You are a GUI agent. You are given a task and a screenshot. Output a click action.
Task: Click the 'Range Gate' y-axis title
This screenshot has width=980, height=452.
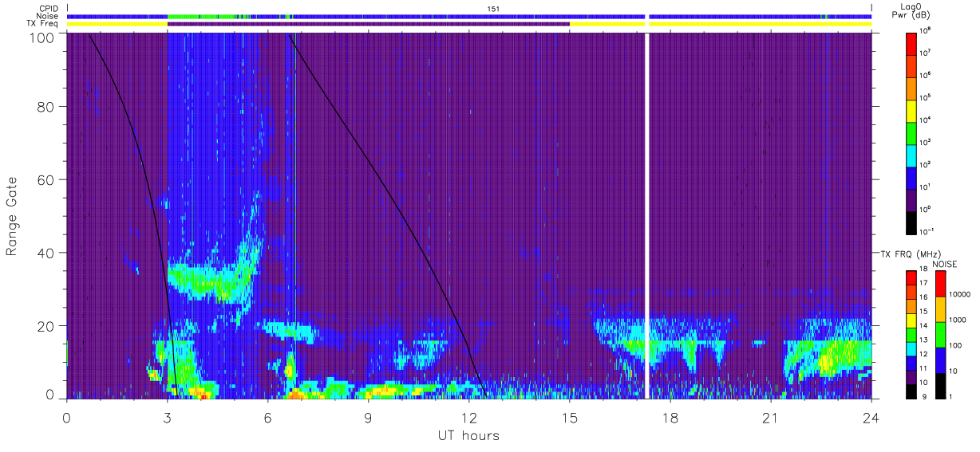pyautogui.click(x=12, y=217)
